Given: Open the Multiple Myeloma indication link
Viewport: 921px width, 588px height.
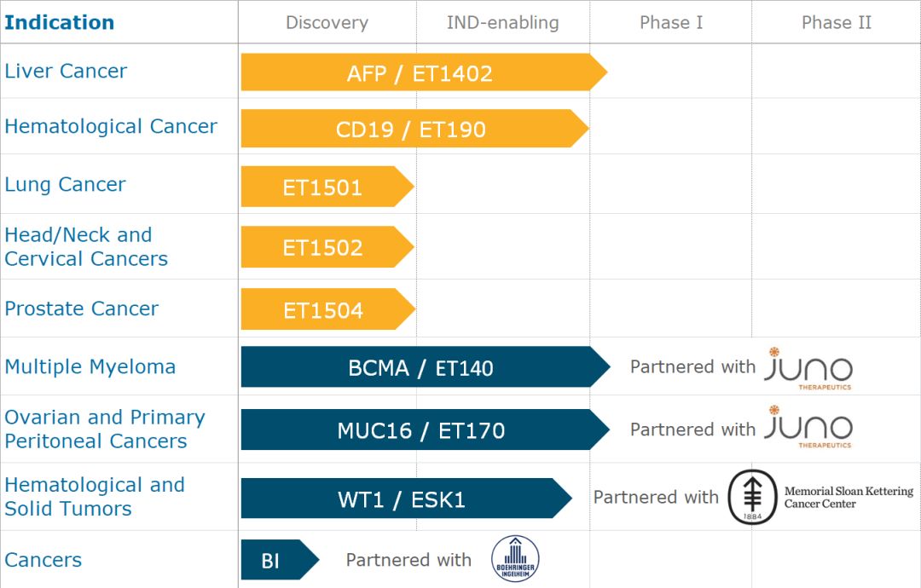Looking at the screenshot, I should pyautogui.click(x=90, y=367).
